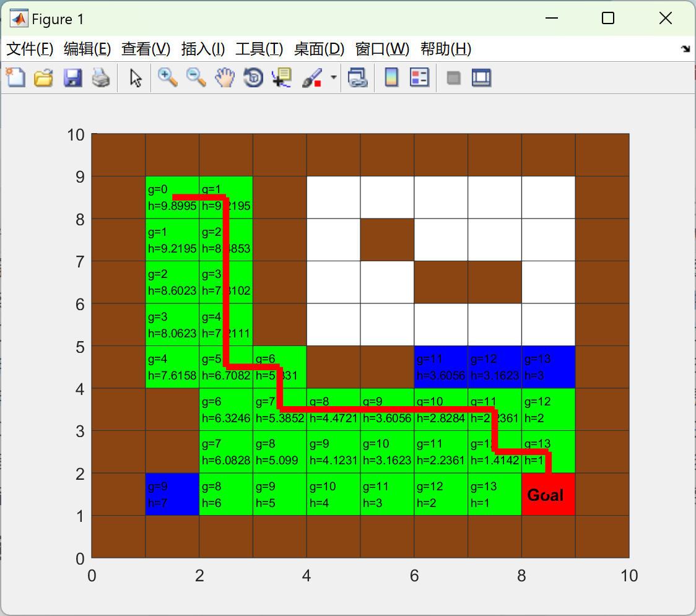Image resolution: width=696 pixels, height=616 pixels.
Task: Click the cell labeled h=1.4142
Action: pyautogui.click(x=495, y=452)
